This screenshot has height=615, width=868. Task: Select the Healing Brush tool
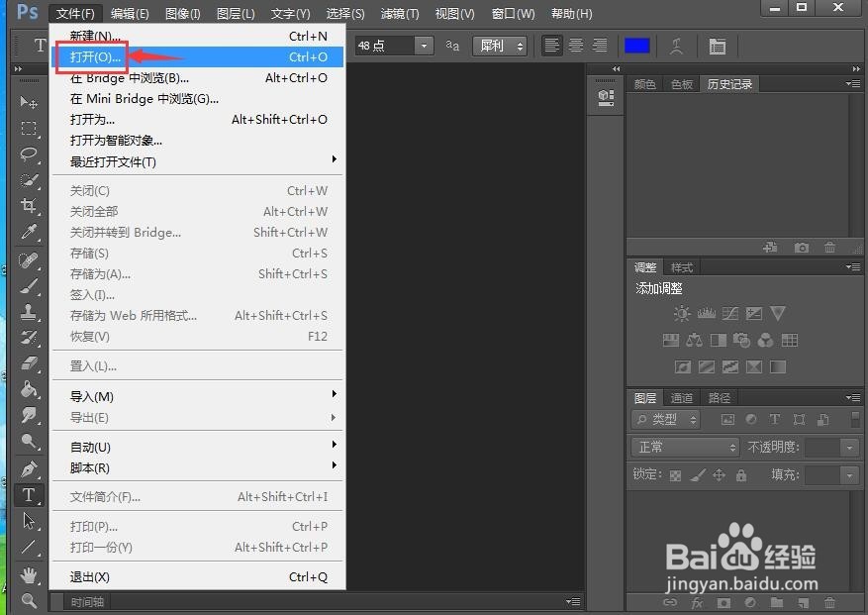[29, 259]
